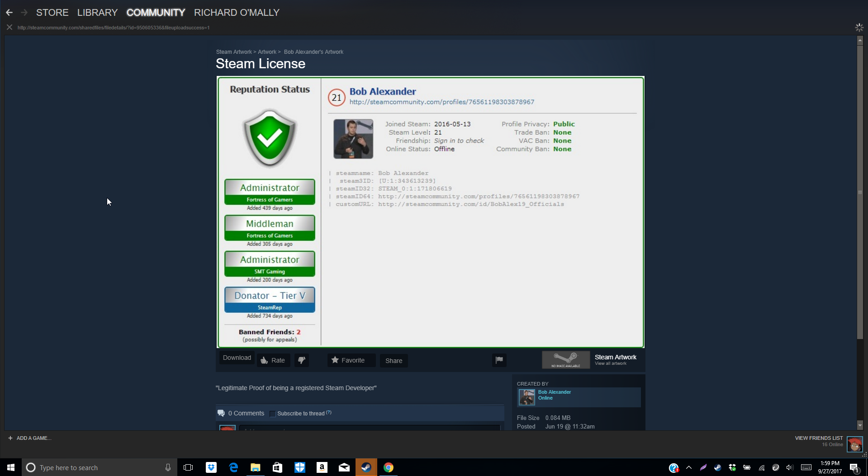Click the page refresh spinner icon
The width and height of the screenshot is (868, 476).
[859, 28]
